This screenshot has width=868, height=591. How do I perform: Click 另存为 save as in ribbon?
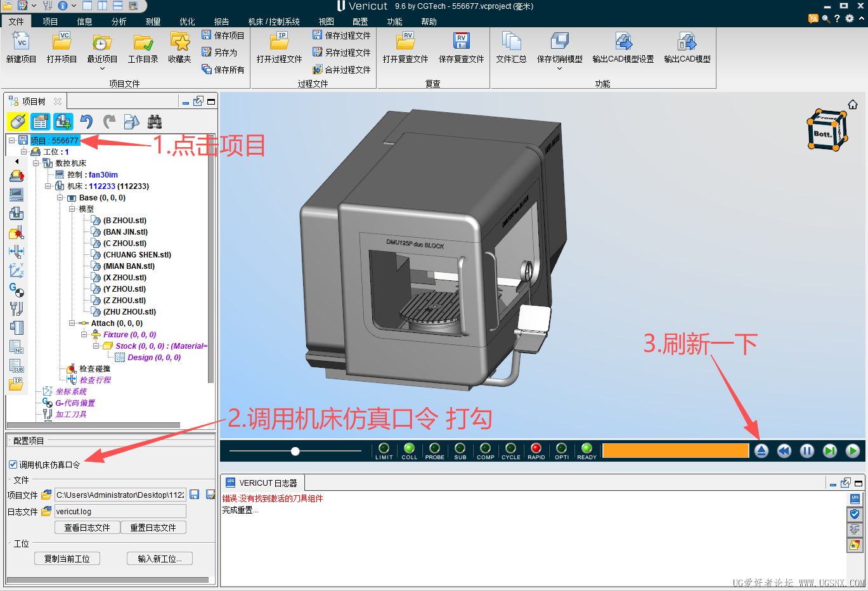click(x=219, y=53)
